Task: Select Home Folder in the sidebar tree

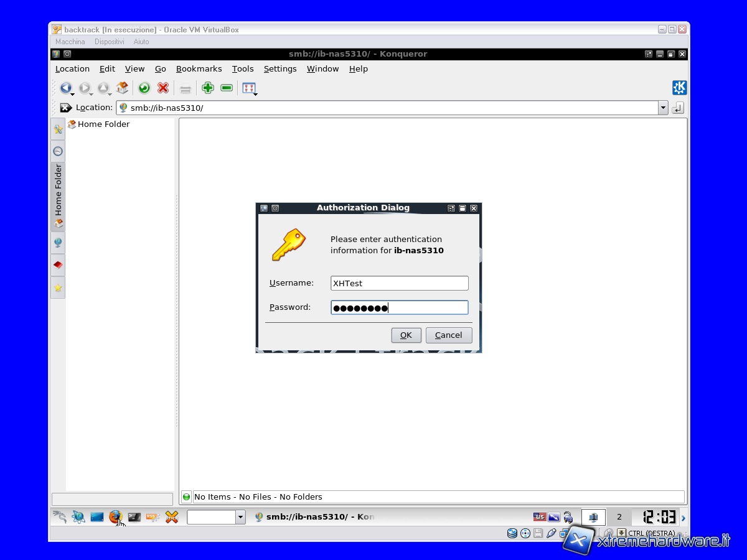Action: pyautogui.click(x=103, y=124)
